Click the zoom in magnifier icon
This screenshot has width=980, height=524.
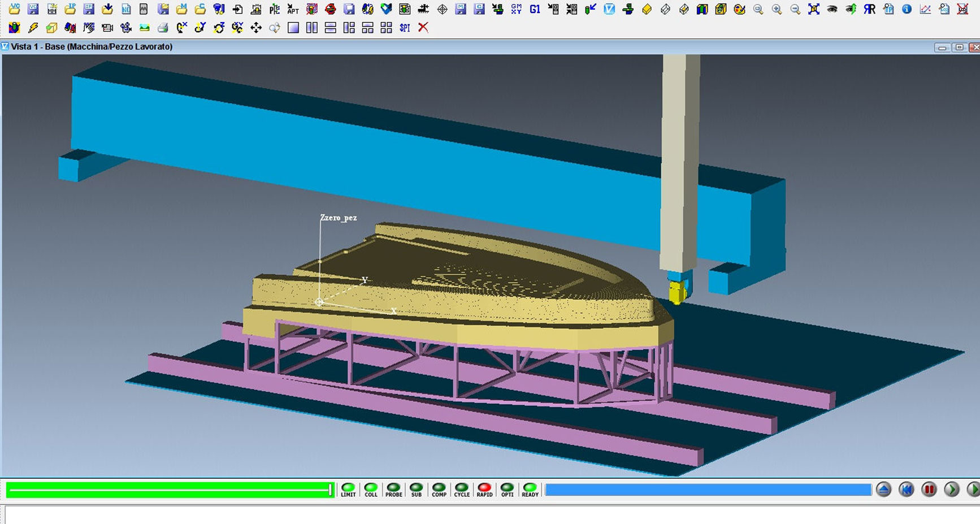777,9
